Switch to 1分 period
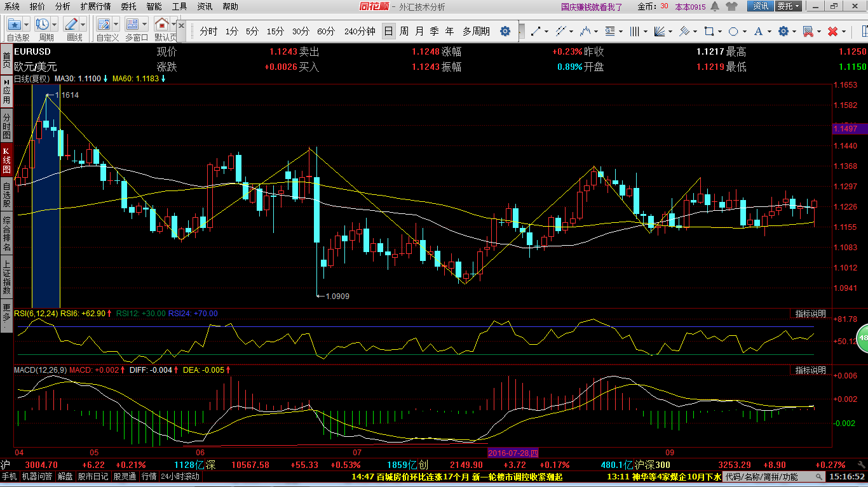The height and width of the screenshot is (487, 868). point(232,31)
